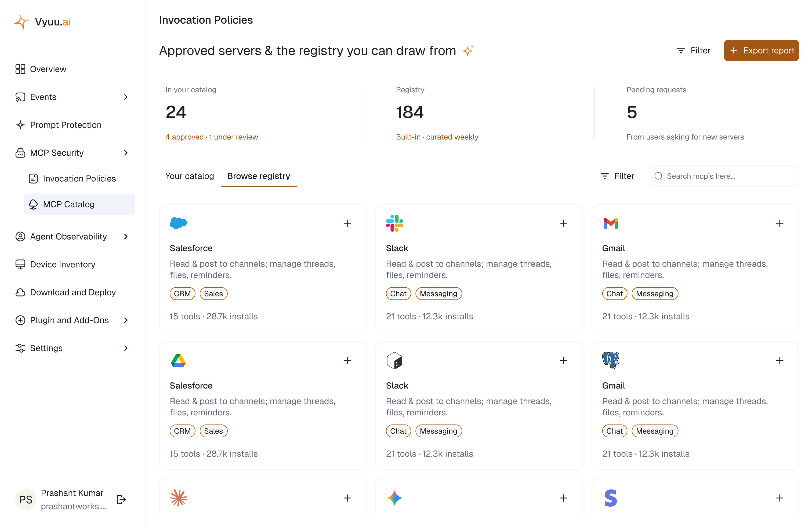Click the Salesforce cloud logo
The width and height of the screenshot is (812, 527).
178,223
